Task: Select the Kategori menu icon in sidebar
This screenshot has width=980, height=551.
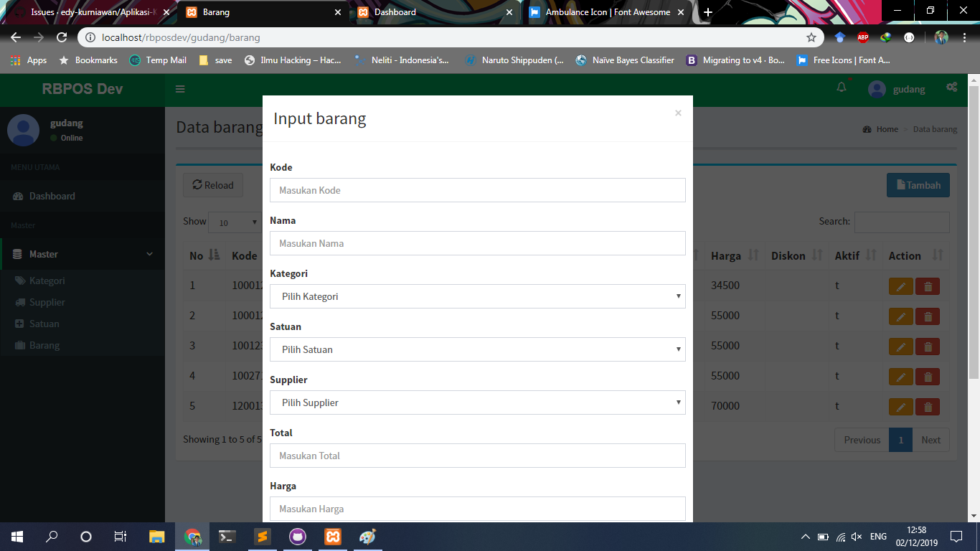Action: pos(22,281)
